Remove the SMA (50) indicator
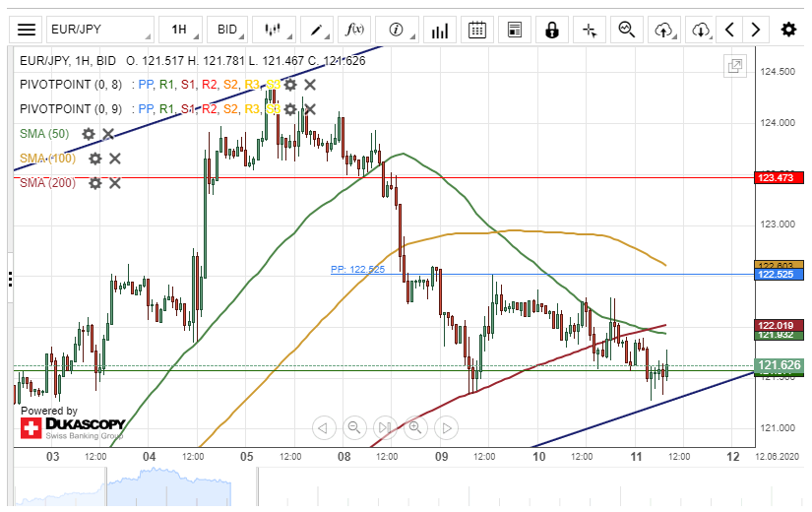 coord(107,134)
